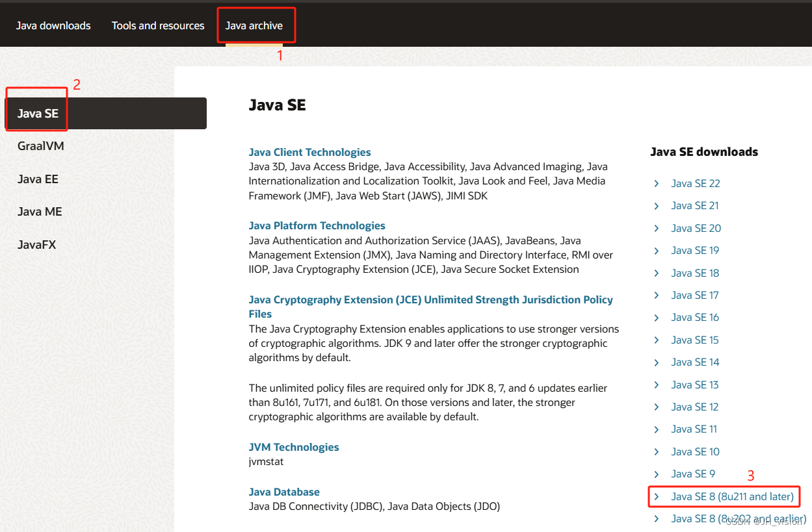This screenshot has width=812, height=532.
Task: Click the chevron beside Java SE 15
Action: [657, 340]
